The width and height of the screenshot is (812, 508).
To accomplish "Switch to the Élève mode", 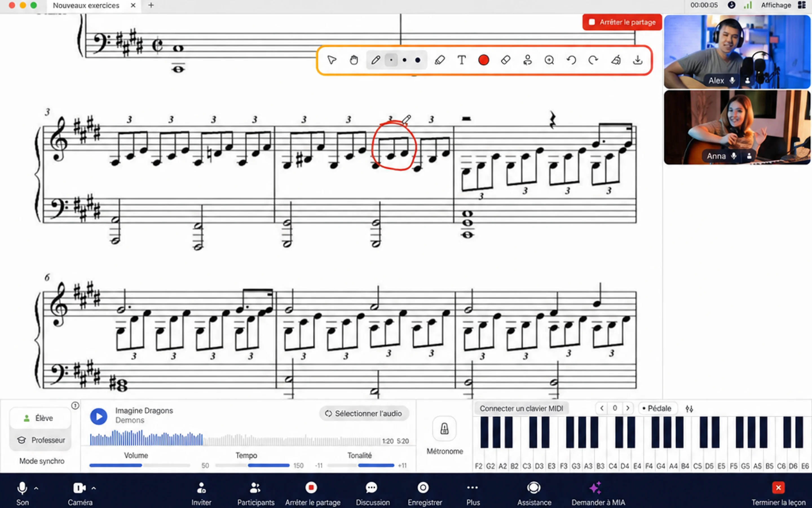I will tap(40, 418).
